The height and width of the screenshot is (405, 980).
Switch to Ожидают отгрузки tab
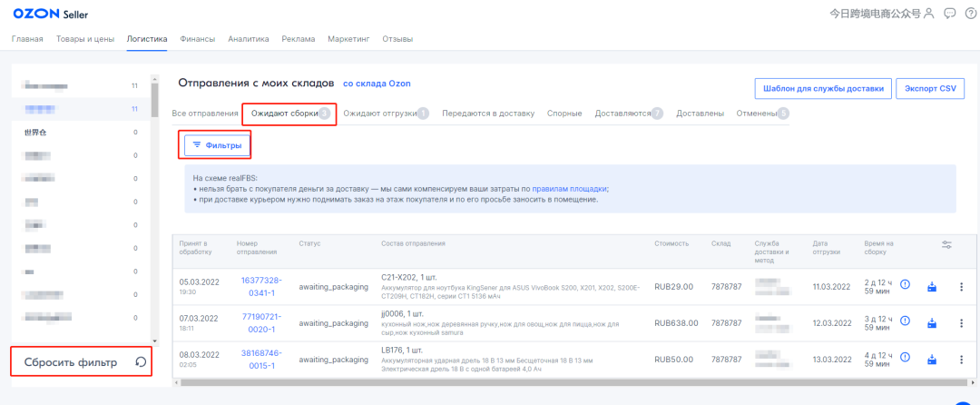386,114
